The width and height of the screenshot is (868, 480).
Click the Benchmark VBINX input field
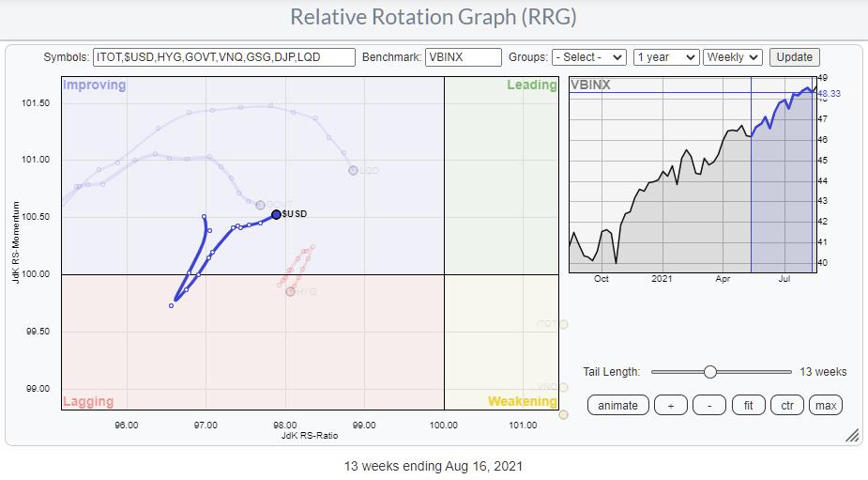point(464,57)
